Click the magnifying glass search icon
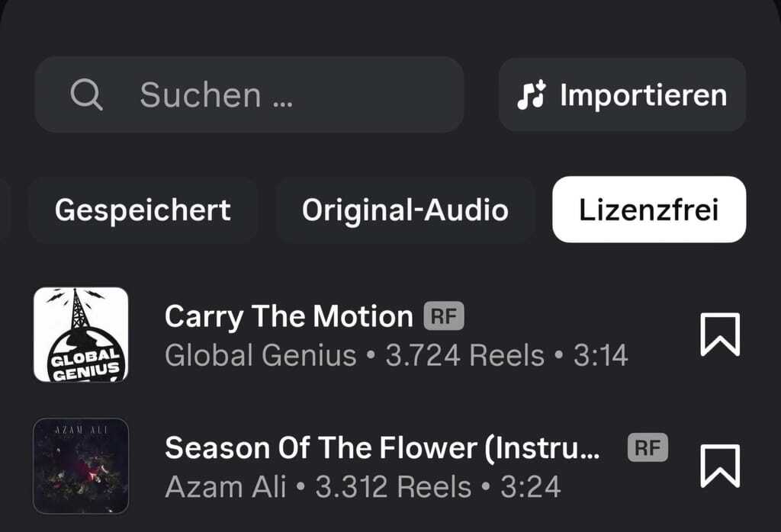 click(x=86, y=95)
